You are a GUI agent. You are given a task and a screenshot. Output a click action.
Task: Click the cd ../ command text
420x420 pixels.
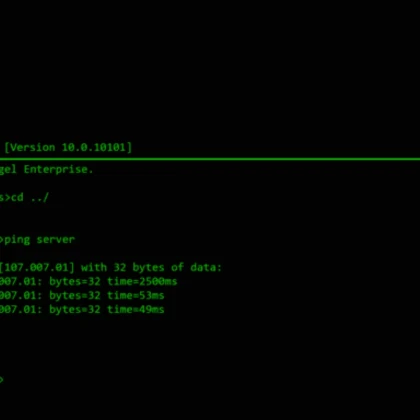coord(30,197)
